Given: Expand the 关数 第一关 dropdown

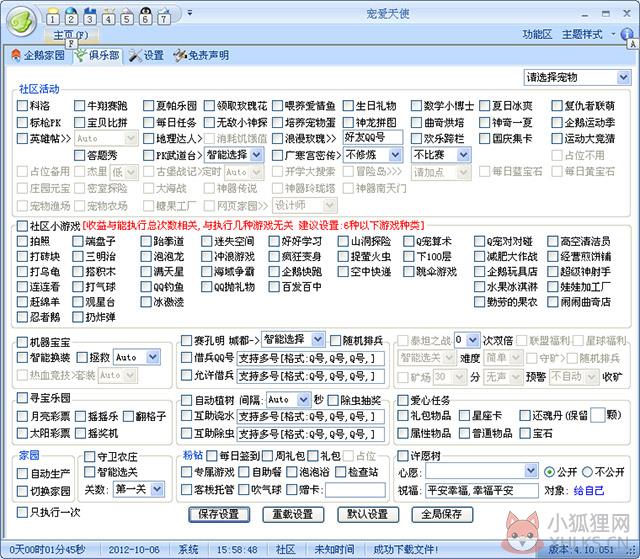Looking at the screenshot, I should 157,489.
